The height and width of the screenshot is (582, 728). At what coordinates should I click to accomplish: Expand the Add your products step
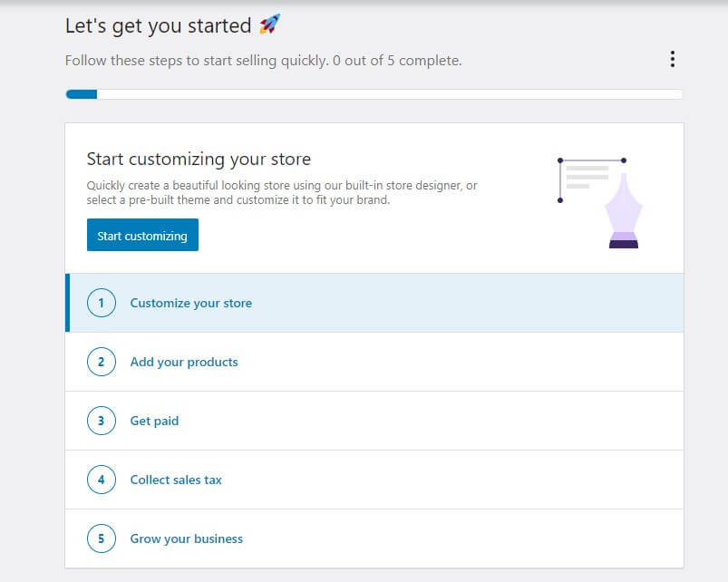click(x=374, y=362)
